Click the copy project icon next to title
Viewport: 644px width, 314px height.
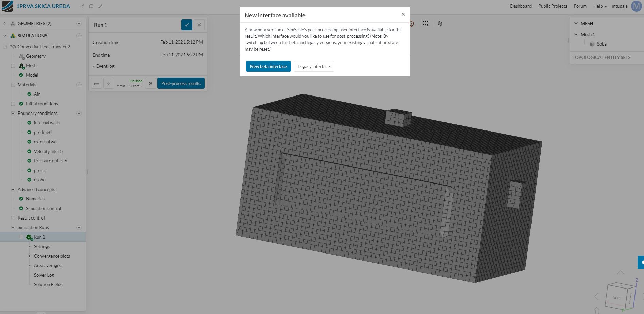click(x=91, y=6)
